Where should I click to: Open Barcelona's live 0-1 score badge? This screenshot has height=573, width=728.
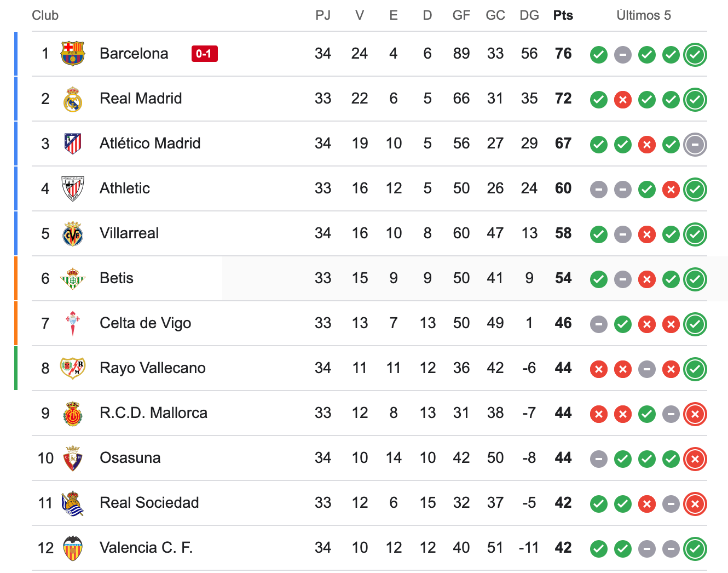point(205,54)
